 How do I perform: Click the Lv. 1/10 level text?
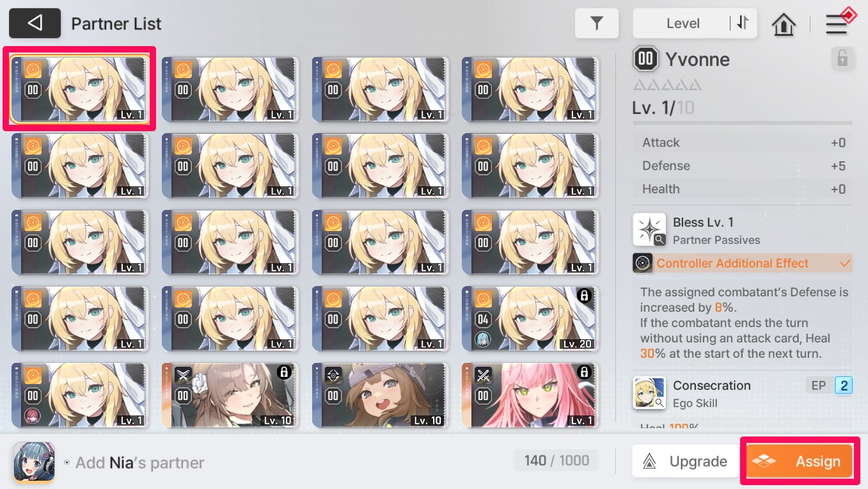point(663,107)
